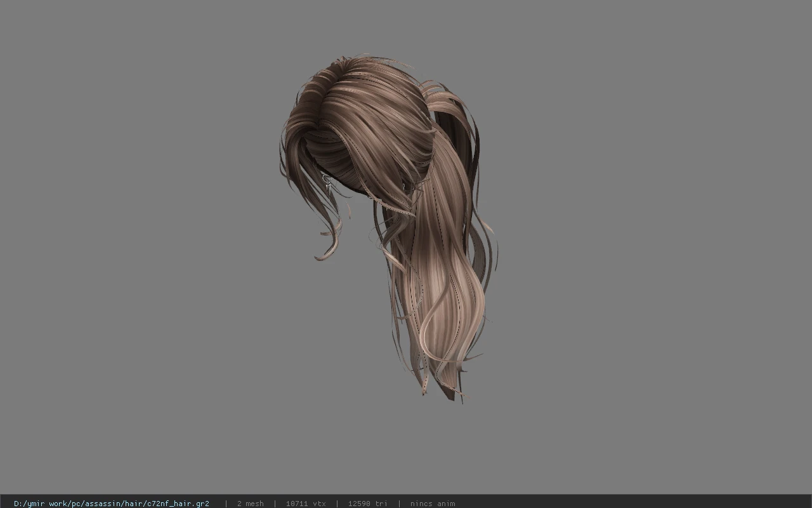812x508 pixels.
Task: Click the '2 mesh' status entry
Action: (250, 504)
